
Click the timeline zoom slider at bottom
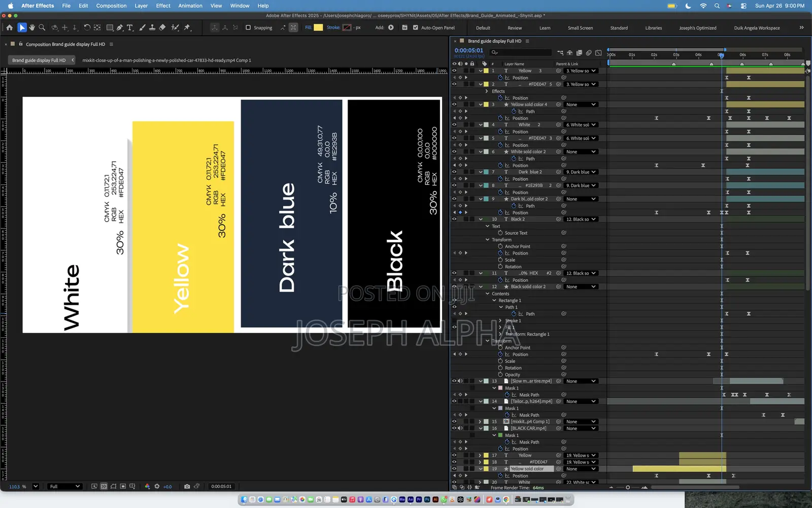[628, 487]
